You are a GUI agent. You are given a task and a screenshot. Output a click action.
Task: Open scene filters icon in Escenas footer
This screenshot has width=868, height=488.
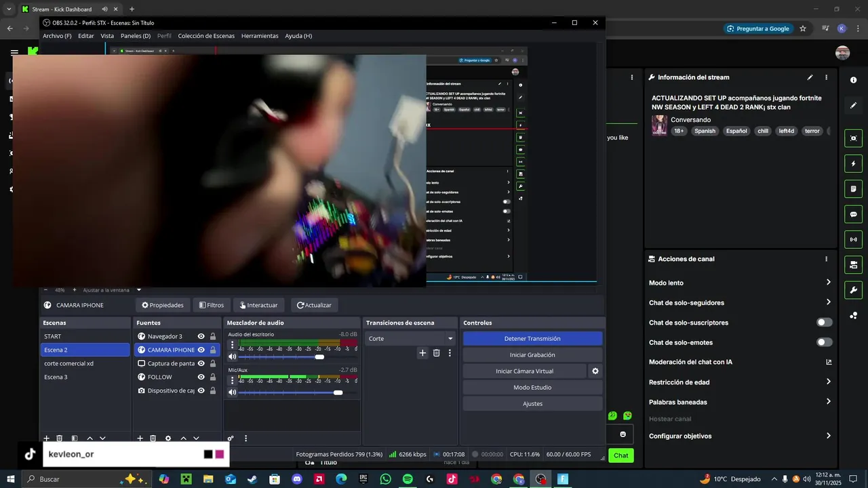click(x=75, y=439)
